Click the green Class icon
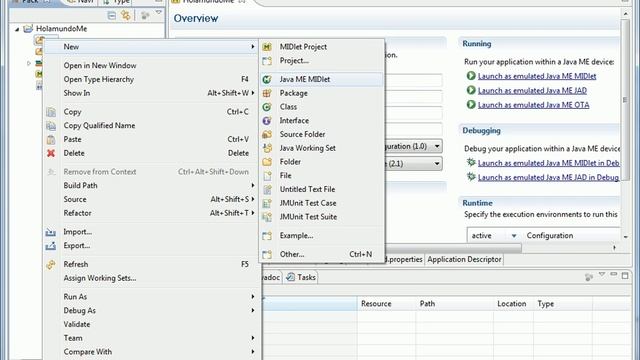The width and height of the screenshot is (640, 360). (x=267, y=107)
